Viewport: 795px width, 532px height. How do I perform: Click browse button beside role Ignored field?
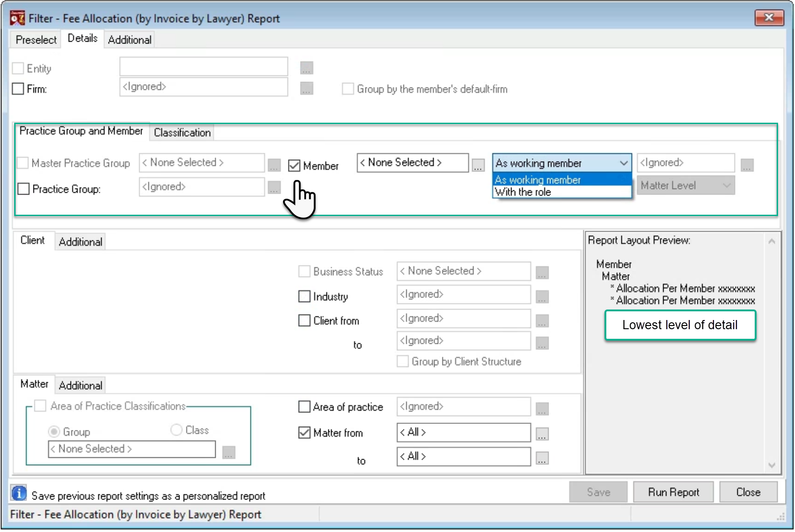(x=747, y=165)
